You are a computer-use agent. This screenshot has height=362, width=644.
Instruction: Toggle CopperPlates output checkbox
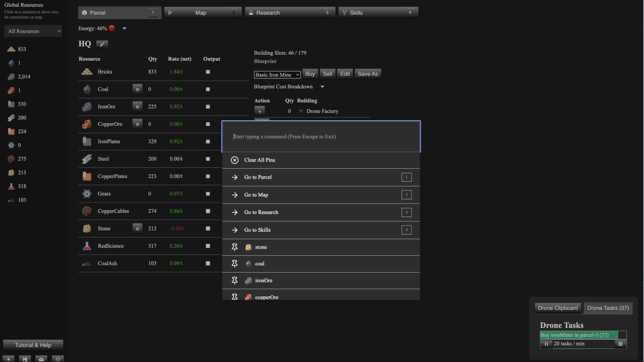[x=208, y=176]
